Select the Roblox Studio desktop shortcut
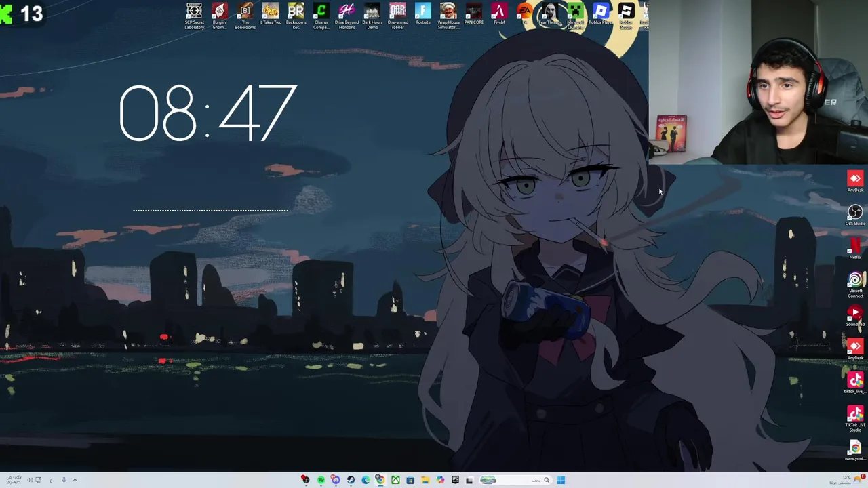 tap(626, 16)
